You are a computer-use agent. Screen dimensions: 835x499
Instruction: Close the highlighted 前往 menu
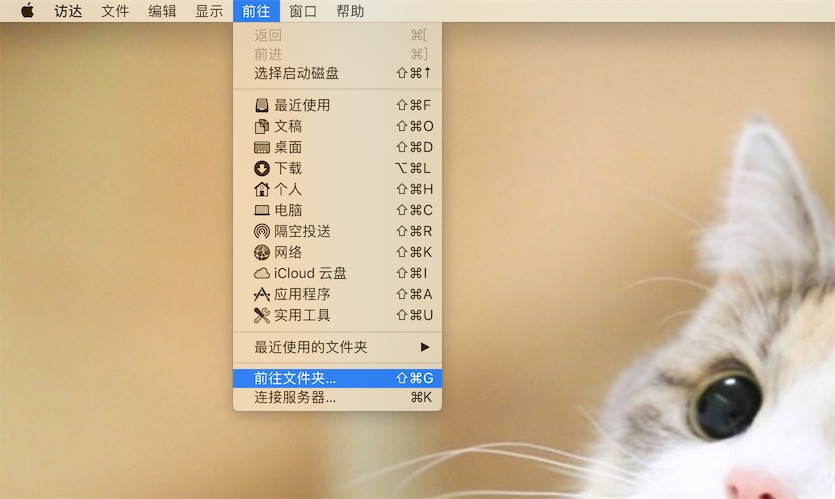(x=256, y=11)
